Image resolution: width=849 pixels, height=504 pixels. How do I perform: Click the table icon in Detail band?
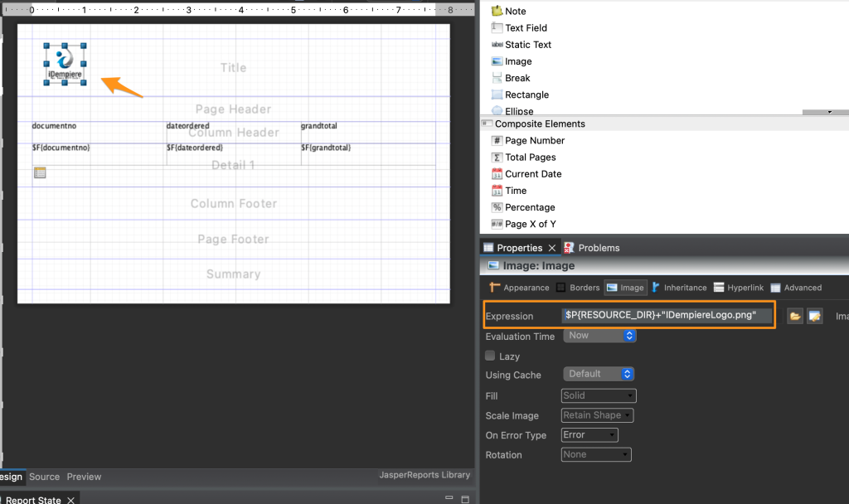[x=40, y=172]
